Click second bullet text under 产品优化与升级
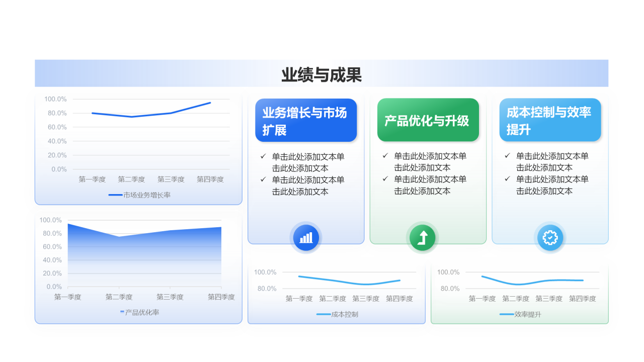Viewport: 644px width, 362px height. point(430,185)
